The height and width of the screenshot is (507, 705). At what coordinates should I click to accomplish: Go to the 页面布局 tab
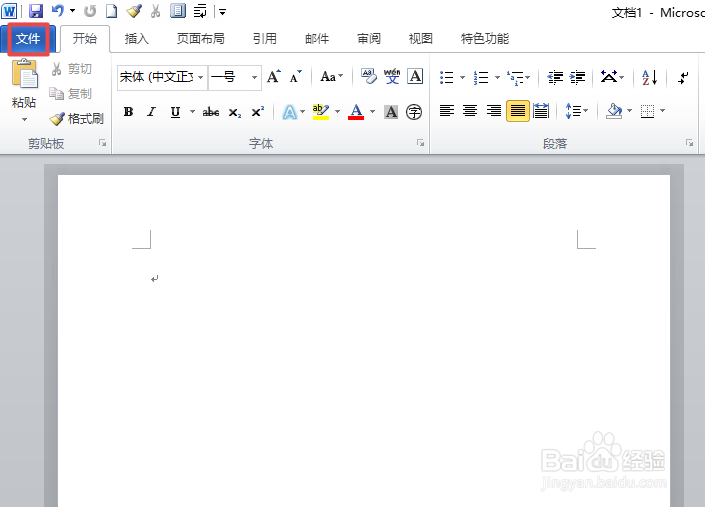coord(201,39)
